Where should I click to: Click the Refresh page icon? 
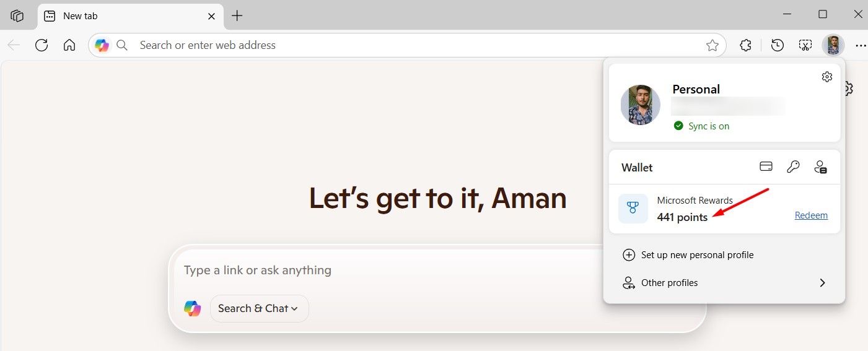[42, 45]
